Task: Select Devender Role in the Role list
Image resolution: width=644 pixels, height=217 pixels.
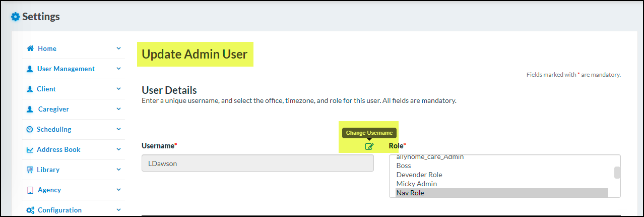Action: pyautogui.click(x=419, y=175)
